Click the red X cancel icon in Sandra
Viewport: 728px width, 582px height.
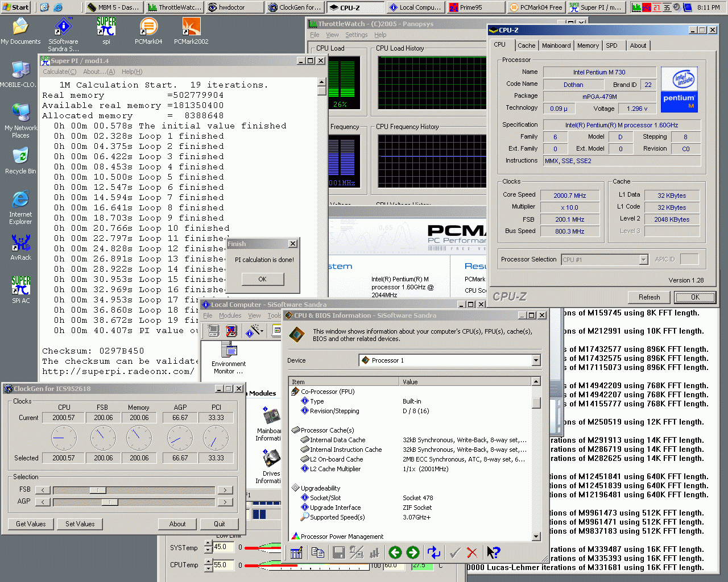pos(471,552)
